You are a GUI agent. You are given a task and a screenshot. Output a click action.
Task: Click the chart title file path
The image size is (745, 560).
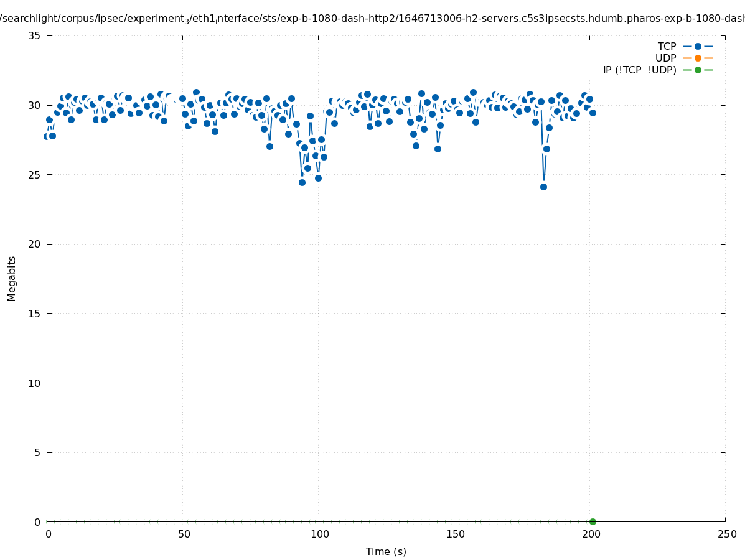(x=372, y=19)
